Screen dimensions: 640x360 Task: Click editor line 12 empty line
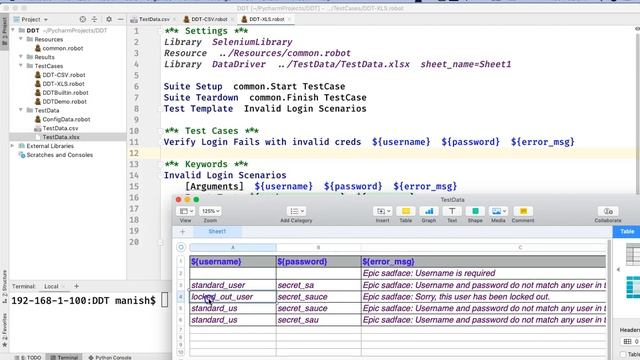click(x=400, y=153)
